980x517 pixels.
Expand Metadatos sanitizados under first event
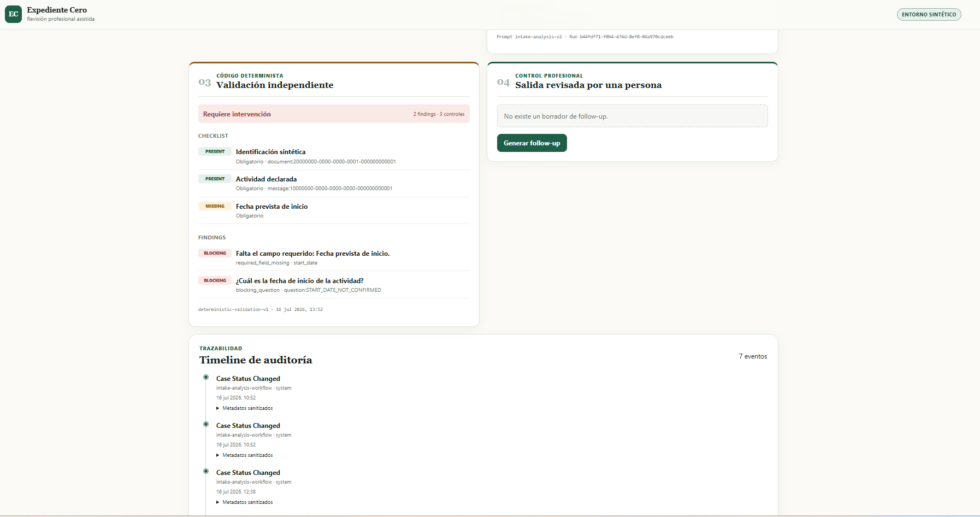pos(245,408)
